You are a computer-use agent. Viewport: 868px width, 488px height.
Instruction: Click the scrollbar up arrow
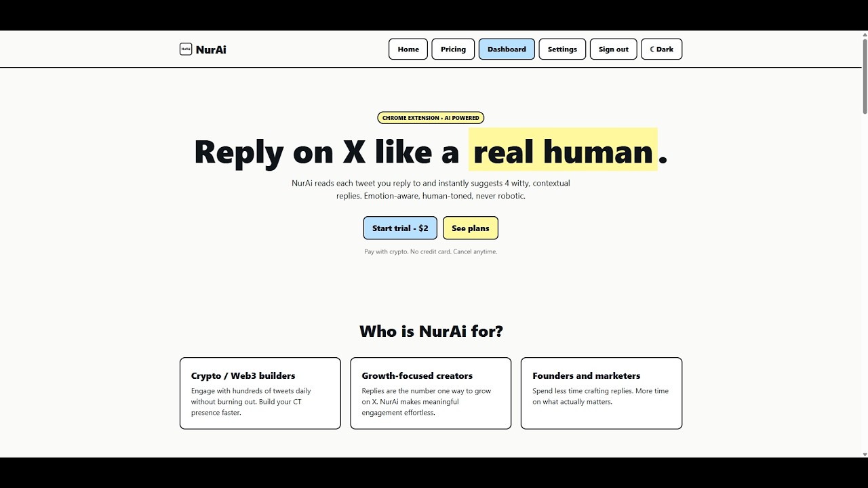pyautogui.click(x=865, y=35)
